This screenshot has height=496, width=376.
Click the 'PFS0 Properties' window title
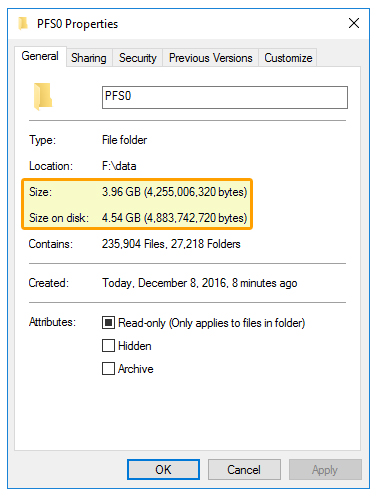77,24
